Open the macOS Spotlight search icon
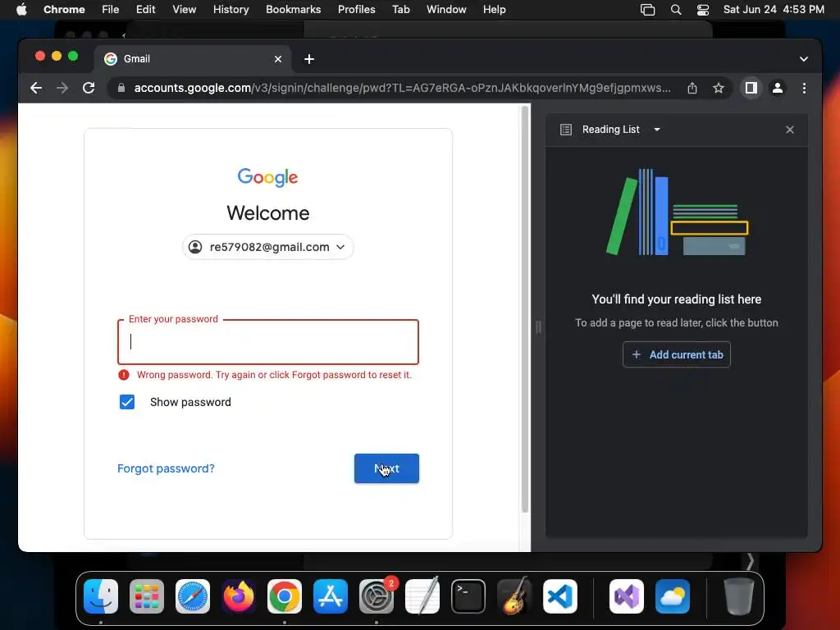The image size is (840, 630). [676, 10]
